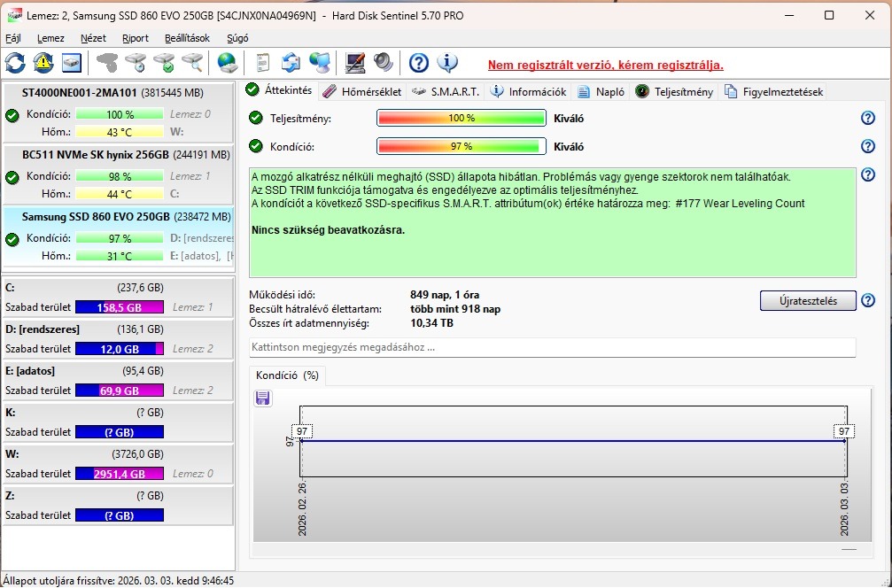
Task: Open the Információk tab
Action: pyautogui.click(x=529, y=91)
